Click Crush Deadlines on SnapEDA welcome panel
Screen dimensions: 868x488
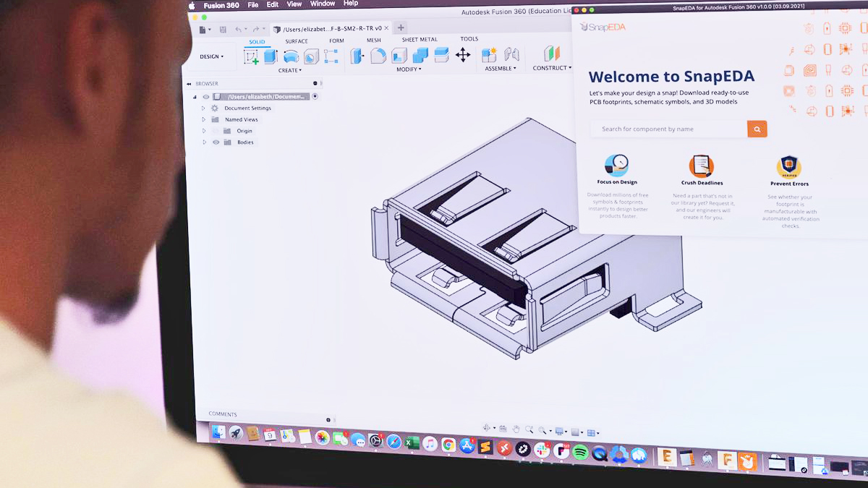[x=700, y=182]
